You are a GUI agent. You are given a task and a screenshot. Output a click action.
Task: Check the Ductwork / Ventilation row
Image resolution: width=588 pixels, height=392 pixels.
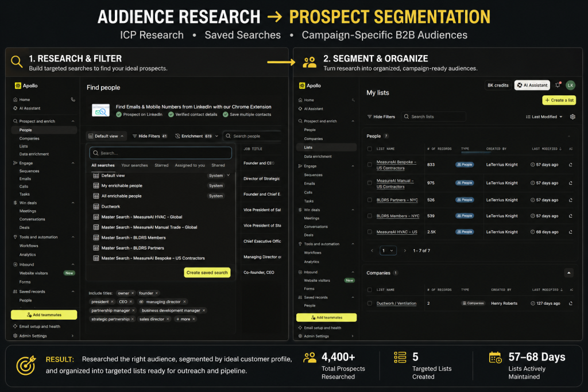370,304
